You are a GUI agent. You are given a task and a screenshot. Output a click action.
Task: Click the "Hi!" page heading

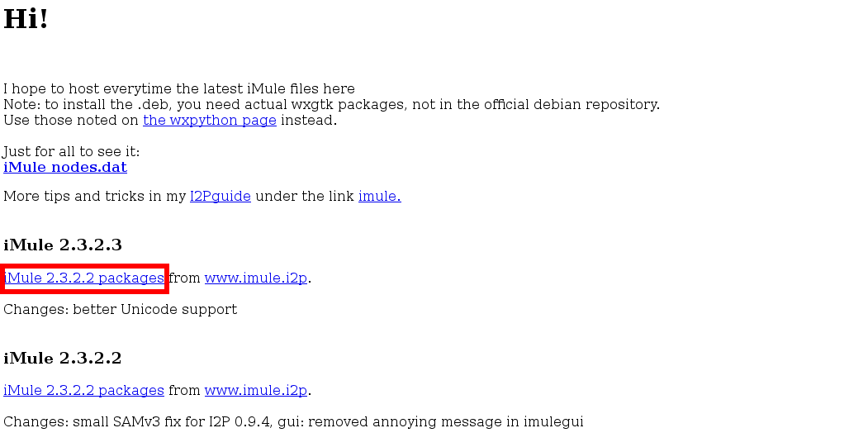pyautogui.click(x=26, y=20)
